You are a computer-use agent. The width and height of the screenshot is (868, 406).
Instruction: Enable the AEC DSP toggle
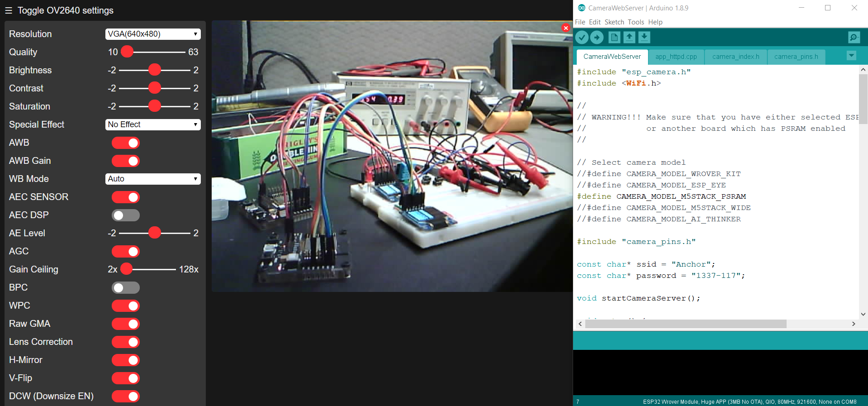pos(126,215)
